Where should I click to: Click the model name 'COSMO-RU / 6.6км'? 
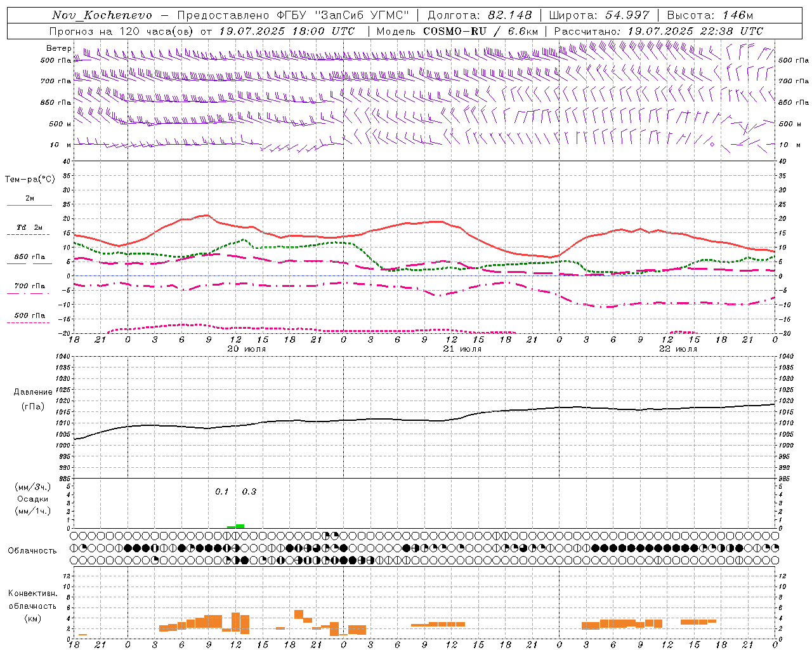pyautogui.click(x=480, y=31)
